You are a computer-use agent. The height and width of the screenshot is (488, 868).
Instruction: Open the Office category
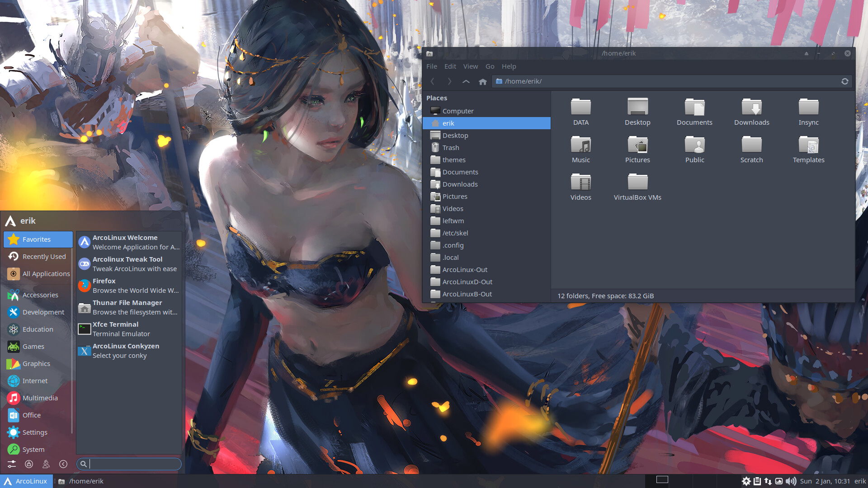pyautogui.click(x=38, y=415)
